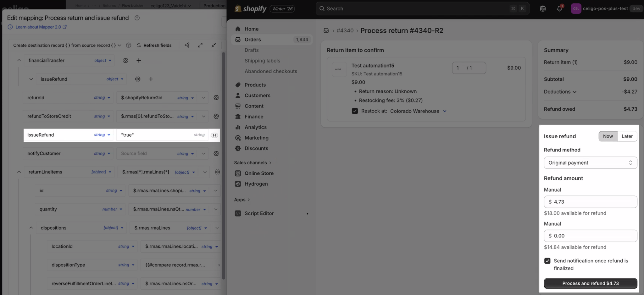Click hard-coded H badge on issueRefund row
The height and width of the screenshot is (295, 644).
tap(214, 135)
